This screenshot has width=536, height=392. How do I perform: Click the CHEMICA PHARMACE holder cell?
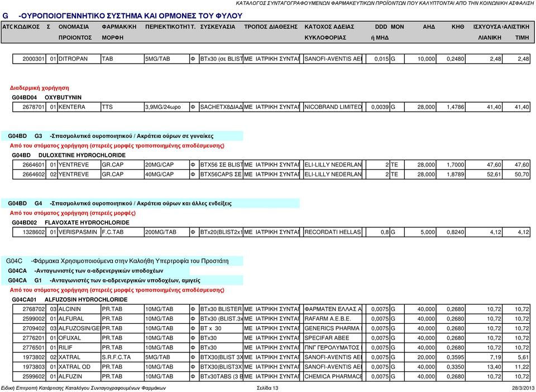click(x=333, y=376)
